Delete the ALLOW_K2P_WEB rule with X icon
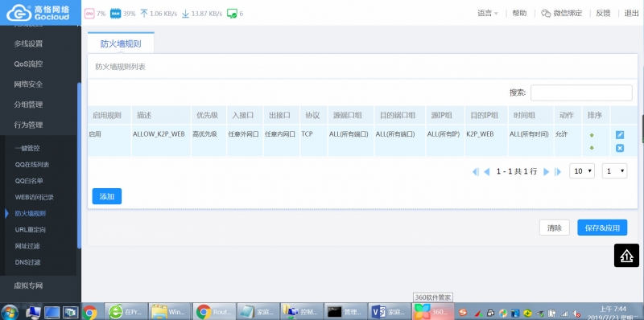Image resolution: width=644 pixels, height=320 pixels. click(620, 148)
